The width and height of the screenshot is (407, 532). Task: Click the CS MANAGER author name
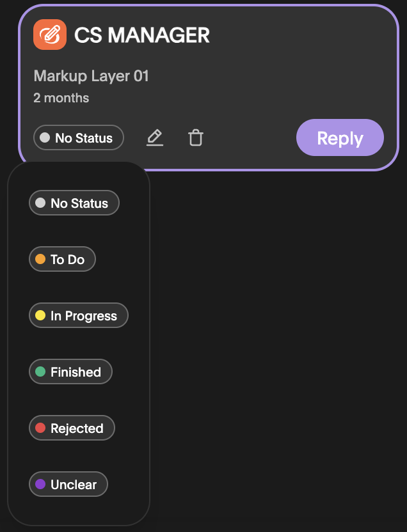(x=142, y=35)
